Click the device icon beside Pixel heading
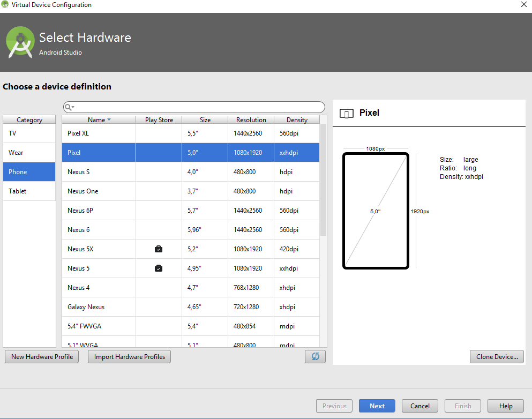The image size is (532, 419). pos(347,113)
